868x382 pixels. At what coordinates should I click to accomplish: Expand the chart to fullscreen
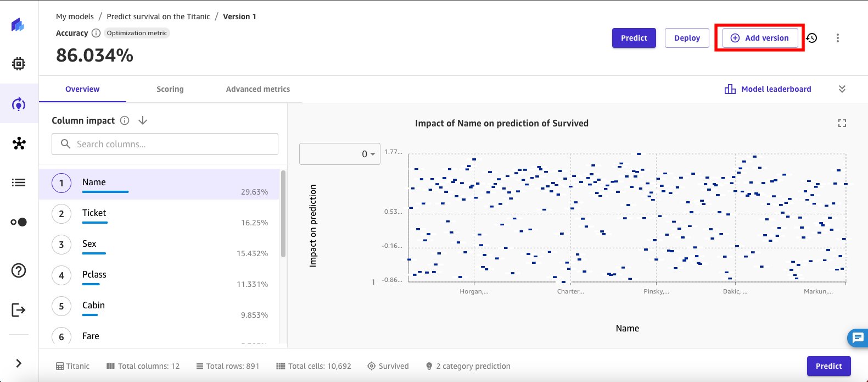pos(842,123)
